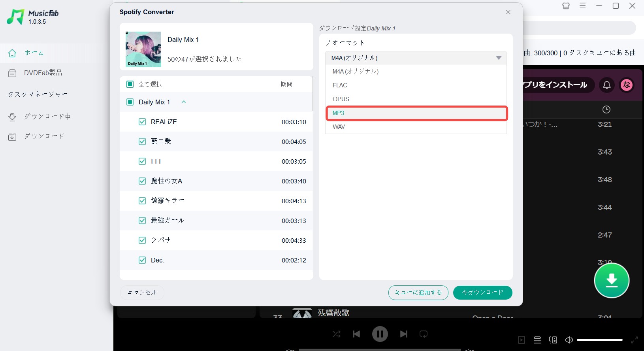Click the 2:47 duration entry
The height and width of the screenshot is (351, 644).
click(604, 235)
